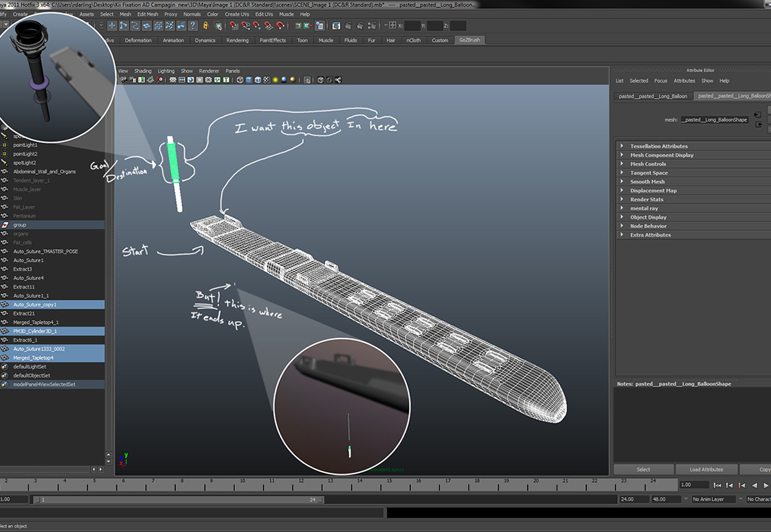The width and height of the screenshot is (771, 532).
Task: Select the plus-sign points selection mask
Action: 112,26
